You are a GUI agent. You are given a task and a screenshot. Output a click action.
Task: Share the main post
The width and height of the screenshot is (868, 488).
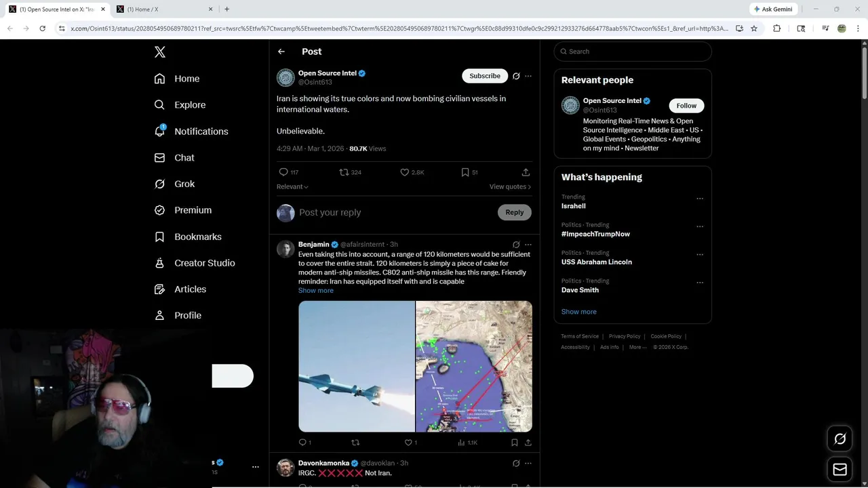[526, 172]
